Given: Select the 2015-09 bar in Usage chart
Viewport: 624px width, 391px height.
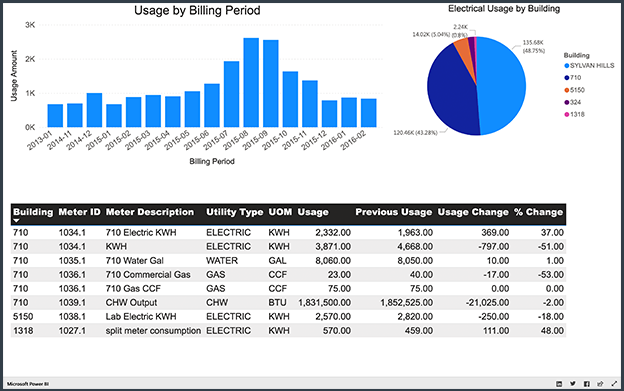Looking at the screenshot, I should 271,84.
